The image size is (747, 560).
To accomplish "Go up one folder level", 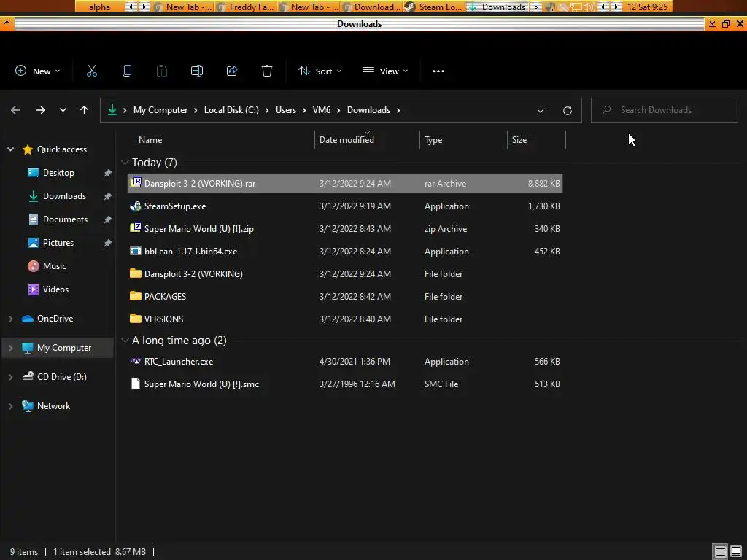I will tap(85, 110).
